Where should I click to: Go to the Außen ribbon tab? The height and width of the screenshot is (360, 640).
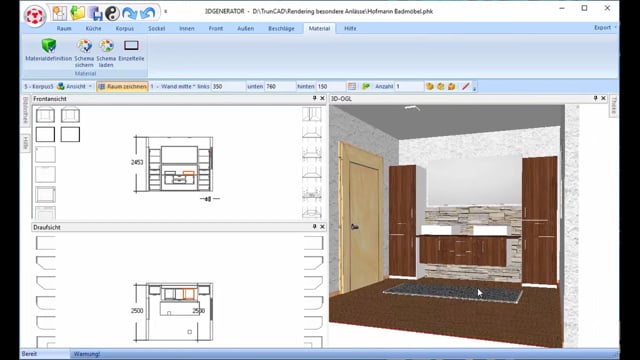pyautogui.click(x=245, y=28)
